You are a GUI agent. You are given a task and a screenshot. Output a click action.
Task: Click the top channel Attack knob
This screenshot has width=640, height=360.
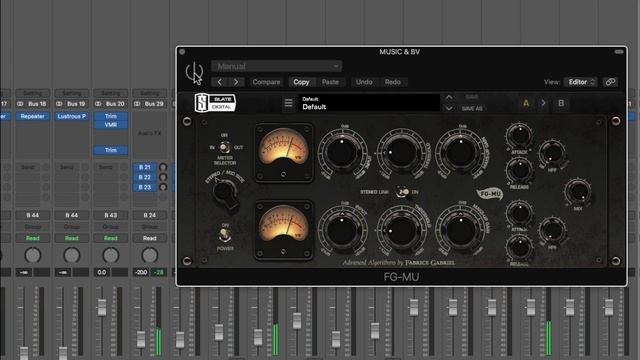[x=519, y=136]
